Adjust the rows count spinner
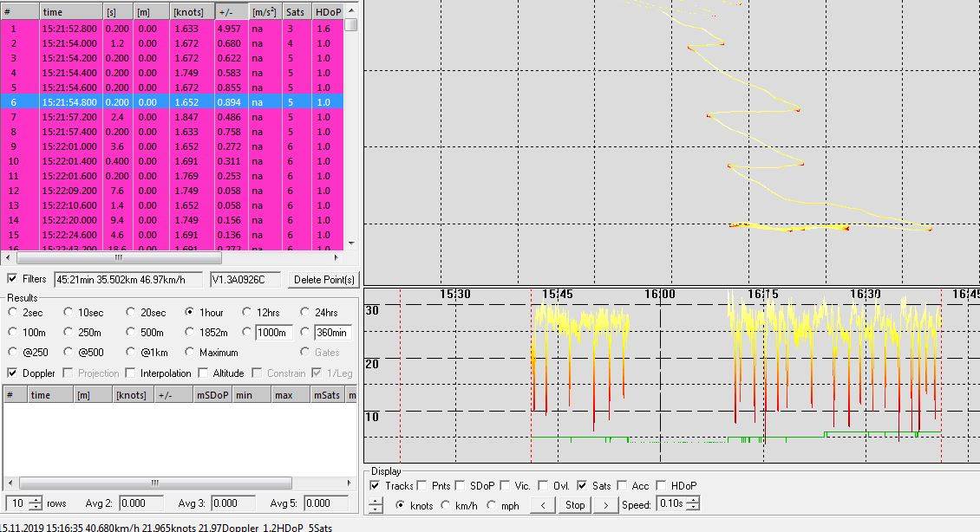The width and height of the screenshot is (980, 532). (x=35, y=503)
